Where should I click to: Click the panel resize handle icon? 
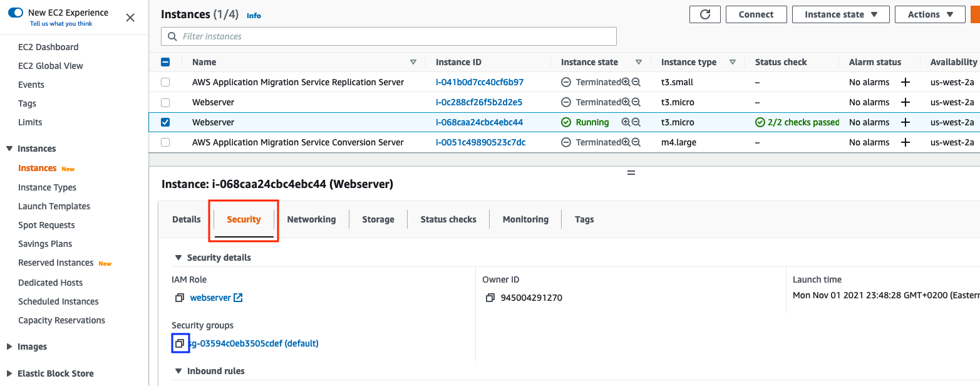tap(631, 172)
